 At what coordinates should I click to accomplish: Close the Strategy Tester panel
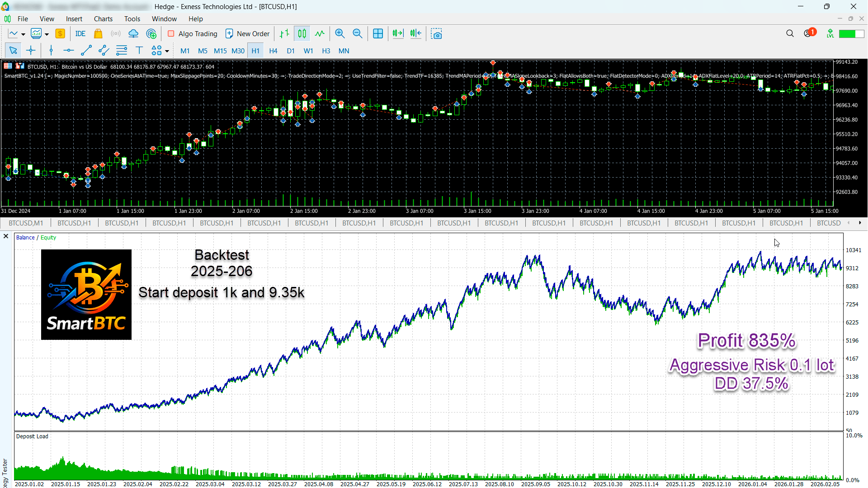(6, 236)
